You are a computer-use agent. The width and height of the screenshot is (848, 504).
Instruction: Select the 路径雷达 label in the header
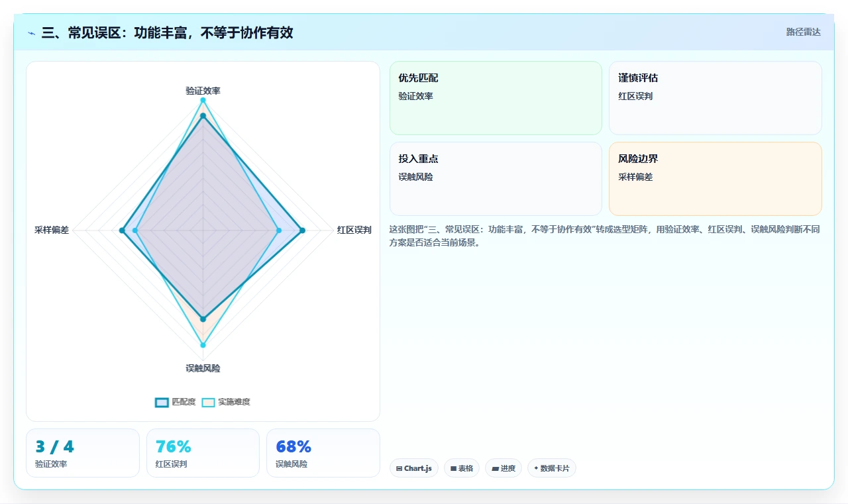click(803, 32)
